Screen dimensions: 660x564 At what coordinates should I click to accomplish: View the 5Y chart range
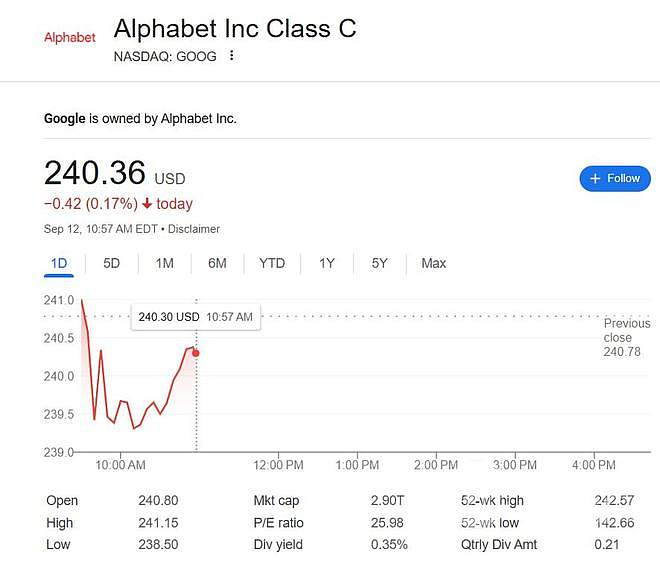pyautogui.click(x=379, y=263)
